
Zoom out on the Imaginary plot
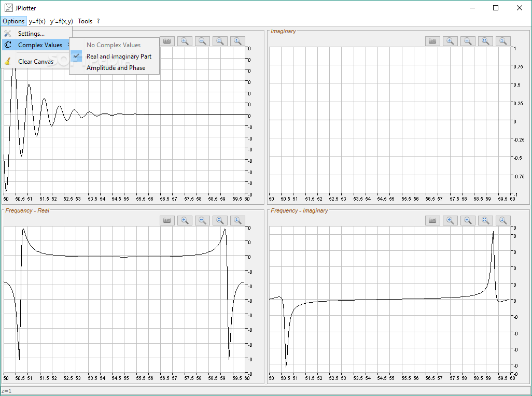pos(468,41)
